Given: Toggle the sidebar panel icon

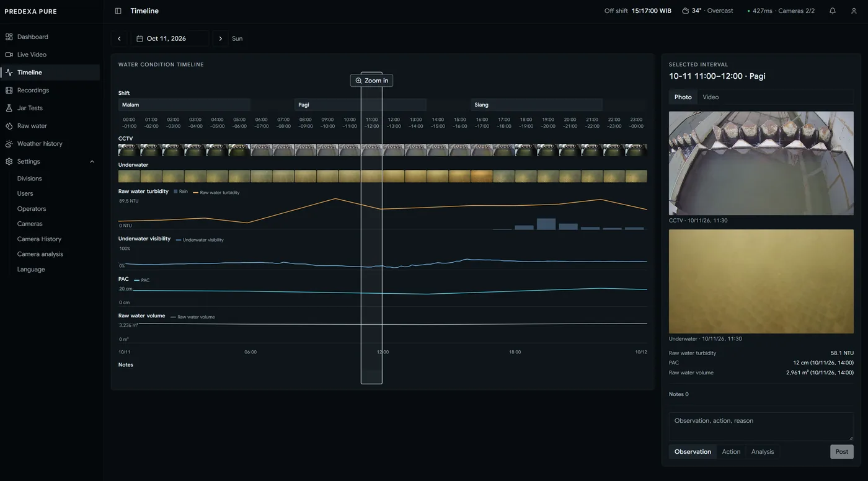Looking at the screenshot, I should click(118, 11).
